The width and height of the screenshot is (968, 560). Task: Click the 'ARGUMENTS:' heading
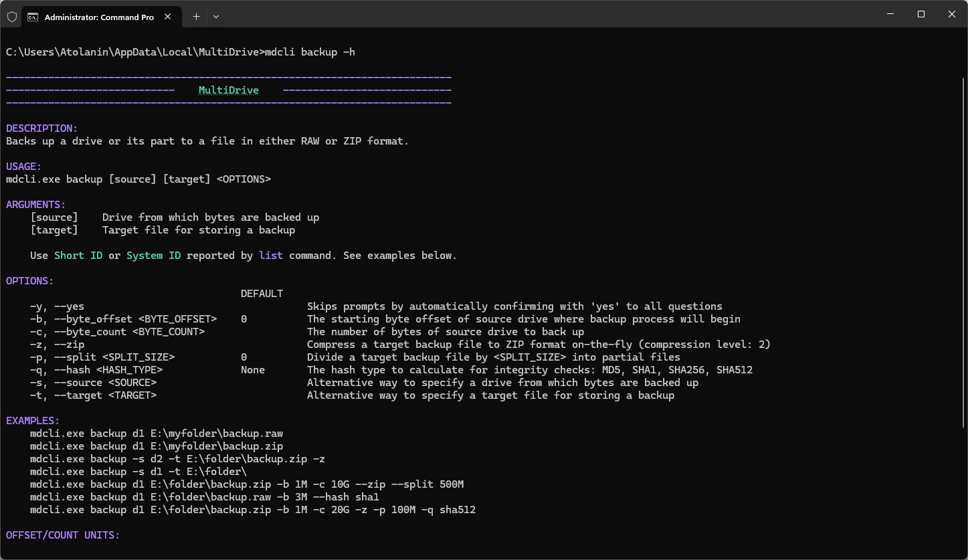[x=36, y=205]
